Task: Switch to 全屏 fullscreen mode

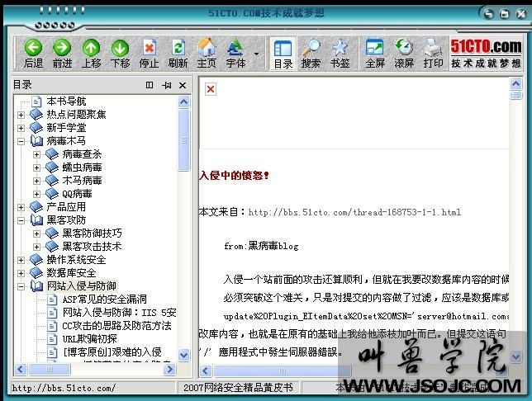Action: point(375,48)
